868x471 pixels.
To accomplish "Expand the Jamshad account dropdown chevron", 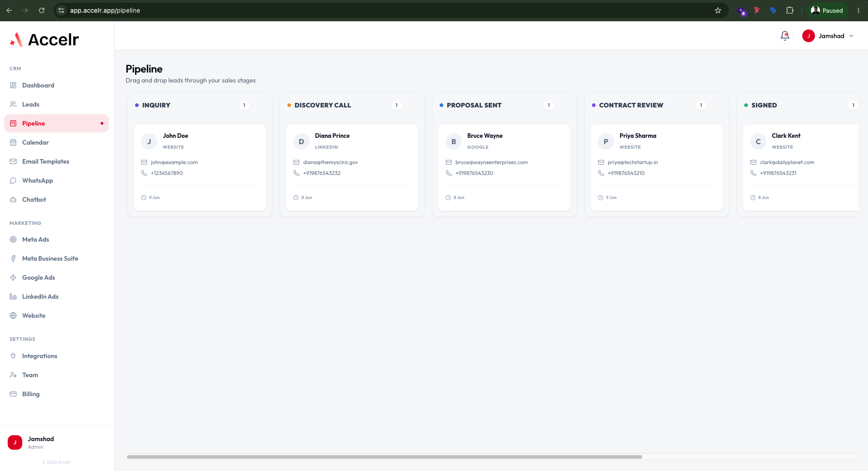I will 851,36.
